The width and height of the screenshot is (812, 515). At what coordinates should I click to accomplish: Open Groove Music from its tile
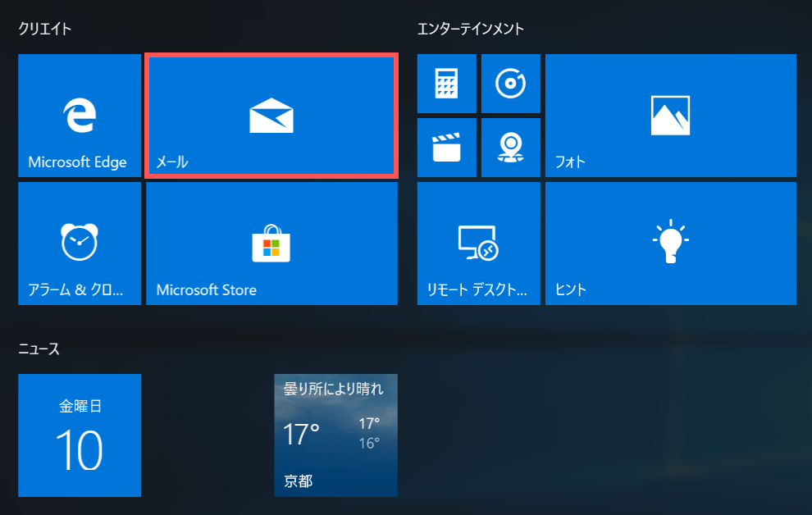click(511, 83)
